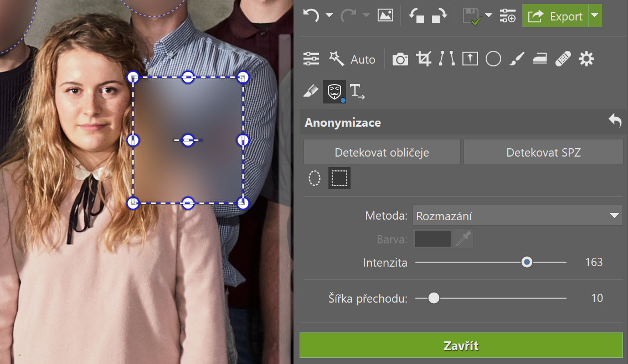This screenshot has height=364, width=628.
Task: Click the Šířka přechodu: label
Action: (x=368, y=298)
